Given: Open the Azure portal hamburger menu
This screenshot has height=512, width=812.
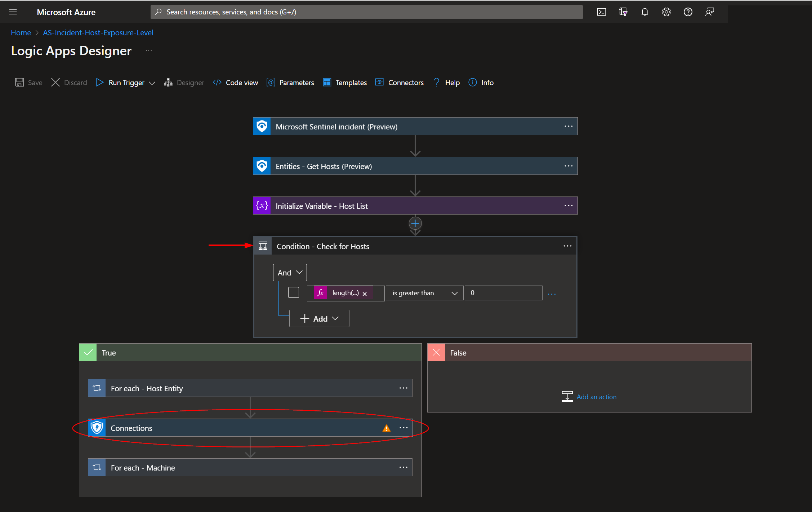Looking at the screenshot, I should pos(13,12).
